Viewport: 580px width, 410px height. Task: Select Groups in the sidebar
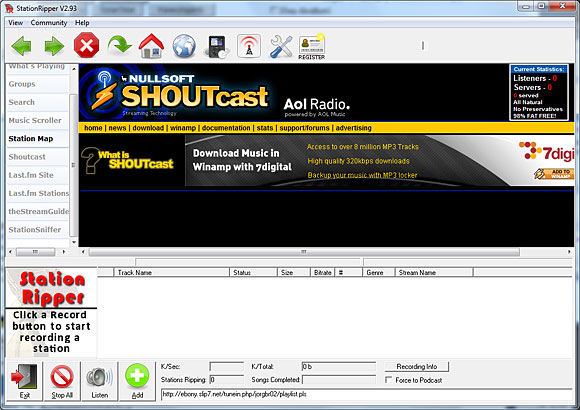pos(22,84)
